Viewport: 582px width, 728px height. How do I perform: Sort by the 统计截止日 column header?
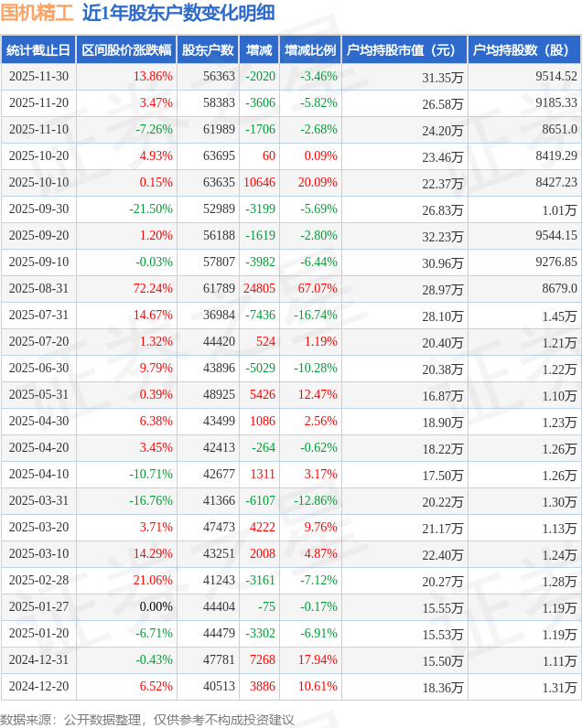pos(38,50)
